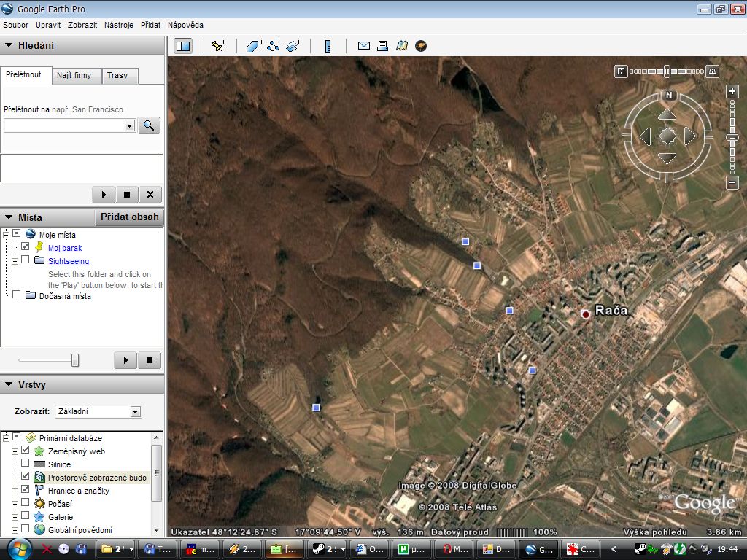Open the Upravit menu
Screen dimensions: 747x560
pos(48,25)
